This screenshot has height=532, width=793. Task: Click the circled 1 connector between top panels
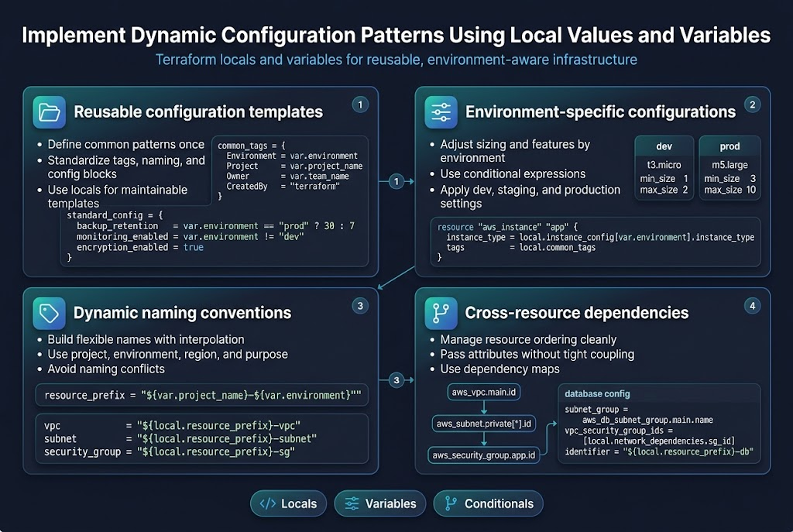(396, 181)
